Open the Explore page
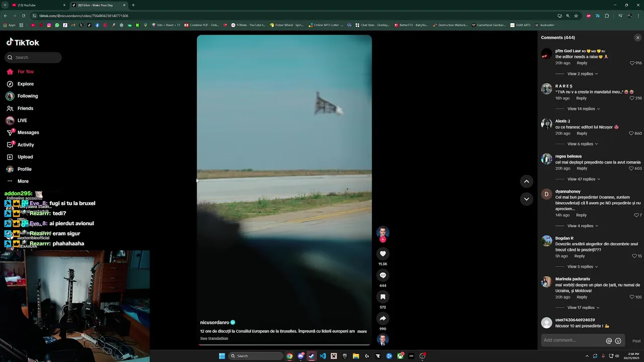The image size is (644, 362). tap(20, 84)
